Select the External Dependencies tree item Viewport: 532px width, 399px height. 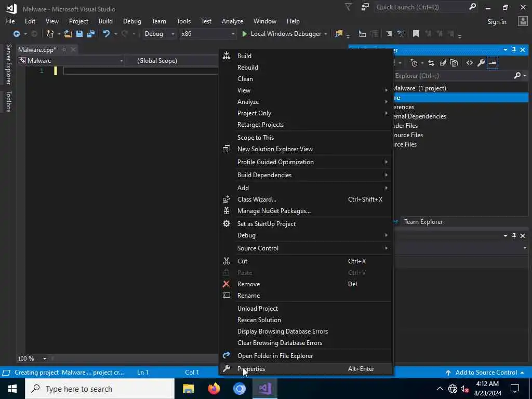pyautogui.click(x=420, y=116)
